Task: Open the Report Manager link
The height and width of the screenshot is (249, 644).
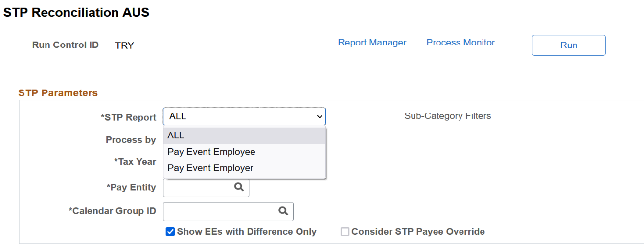Action: click(x=372, y=43)
